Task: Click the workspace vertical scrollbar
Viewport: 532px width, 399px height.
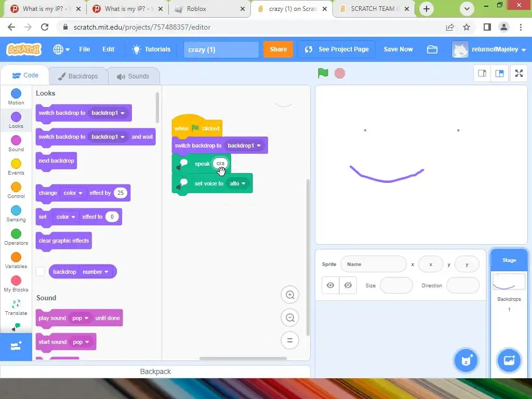Action: point(308,258)
